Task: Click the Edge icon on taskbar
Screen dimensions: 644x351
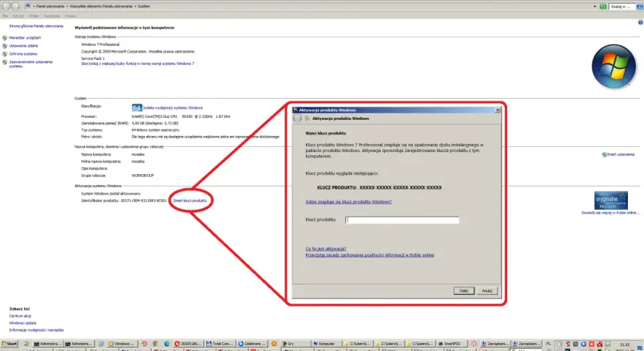Action: (x=167, y=344)
